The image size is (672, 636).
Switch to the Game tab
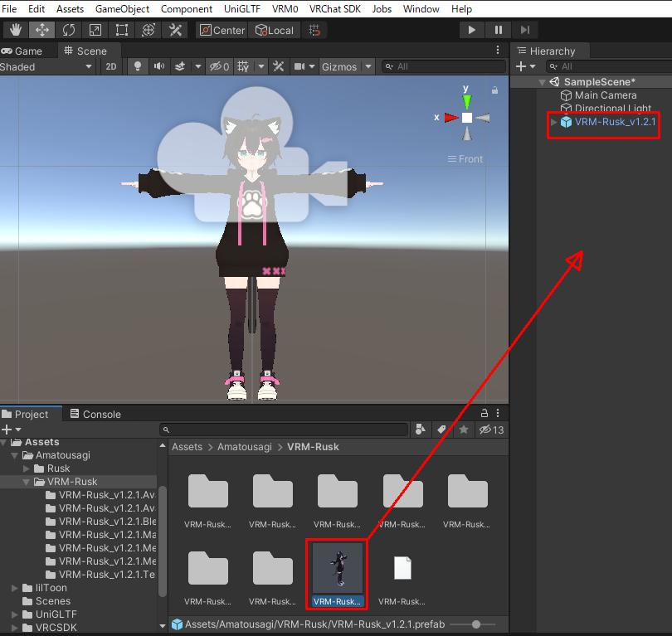pyautogui.click(x=22, y=51)
